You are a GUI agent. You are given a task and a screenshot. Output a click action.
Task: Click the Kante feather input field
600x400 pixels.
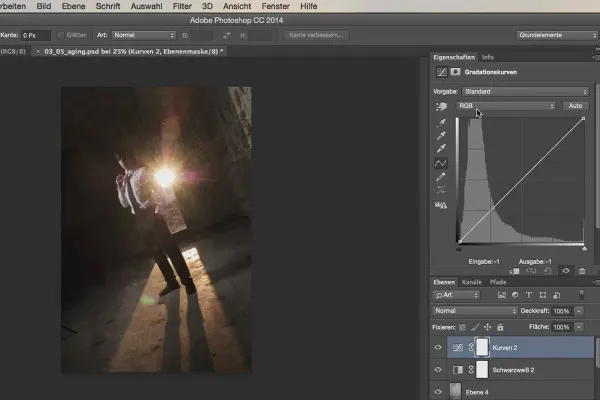(36, 35)
